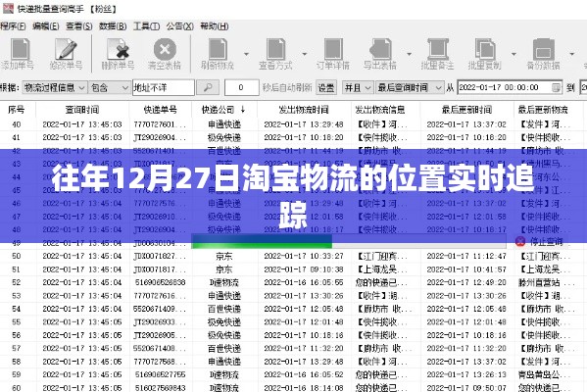Click the 批量复制 toolbar icon
Screen dimensions: 587x392
click(x=485, y=49)
